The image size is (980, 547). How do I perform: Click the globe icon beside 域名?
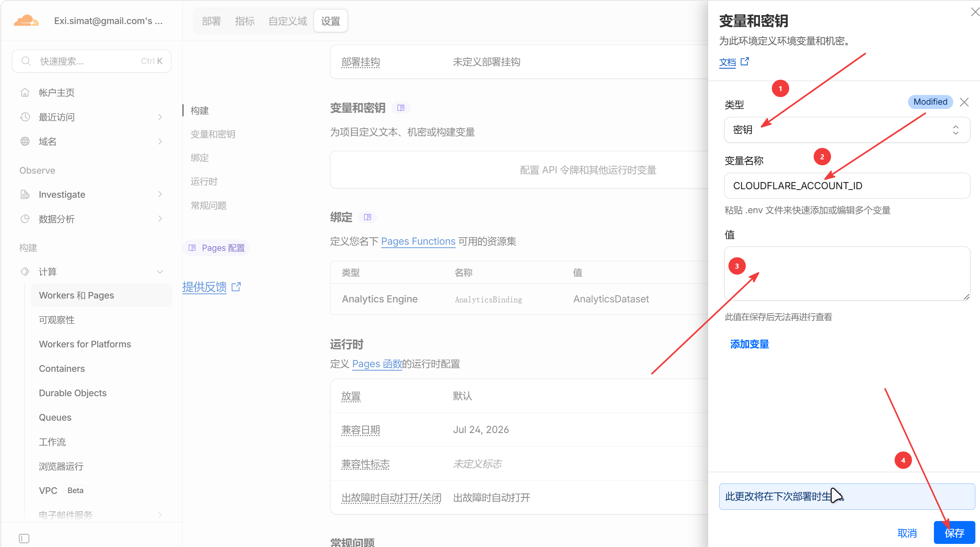(x=25, y=141)
